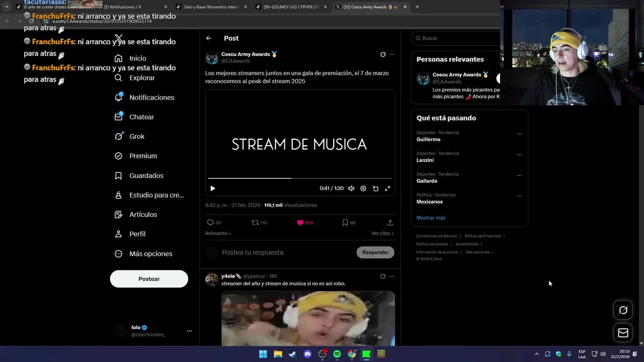Open footer Más opciones link

[x=479, y=252]
